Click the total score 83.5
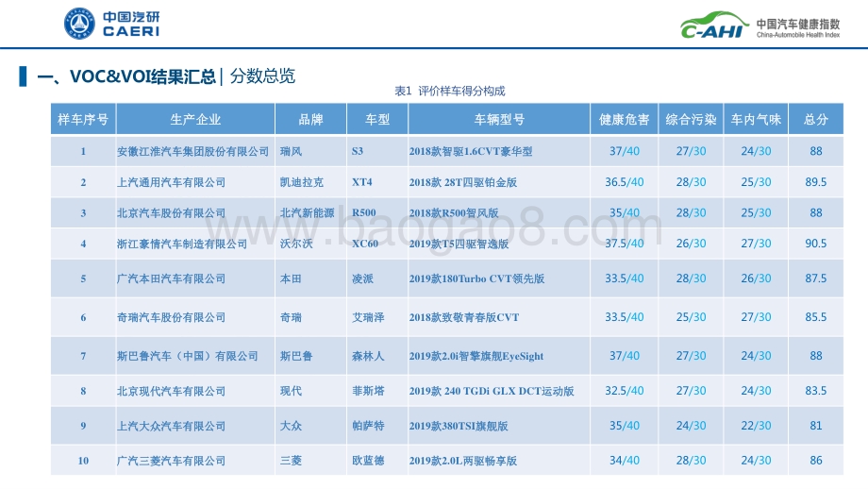The width and height of the screenshot is (868, 489). (x=816, y=391)
